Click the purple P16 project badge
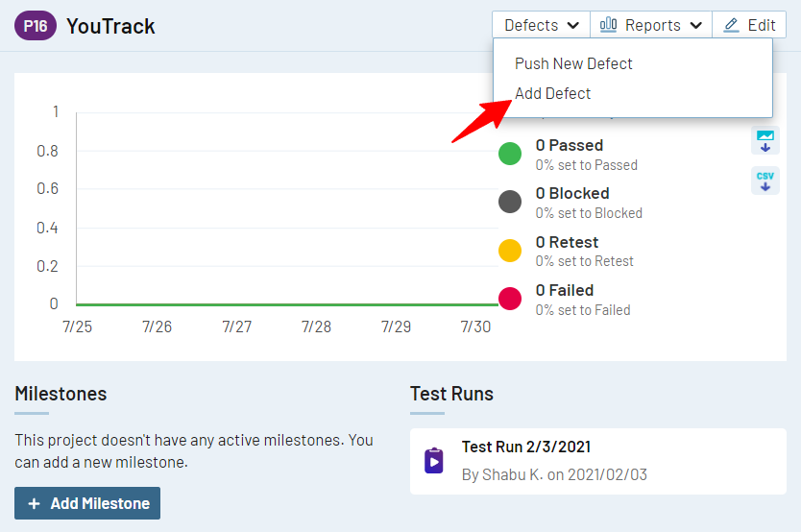801x532 pixels. pos(36,26)
